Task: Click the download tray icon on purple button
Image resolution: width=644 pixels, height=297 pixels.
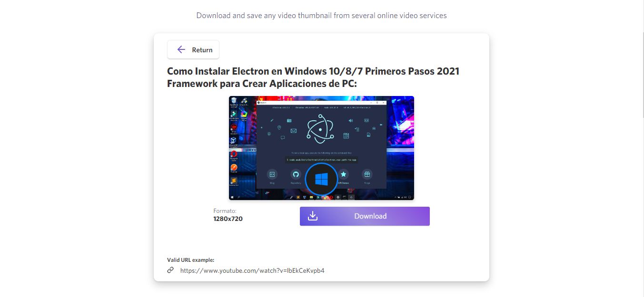Action: click(313, 216)
